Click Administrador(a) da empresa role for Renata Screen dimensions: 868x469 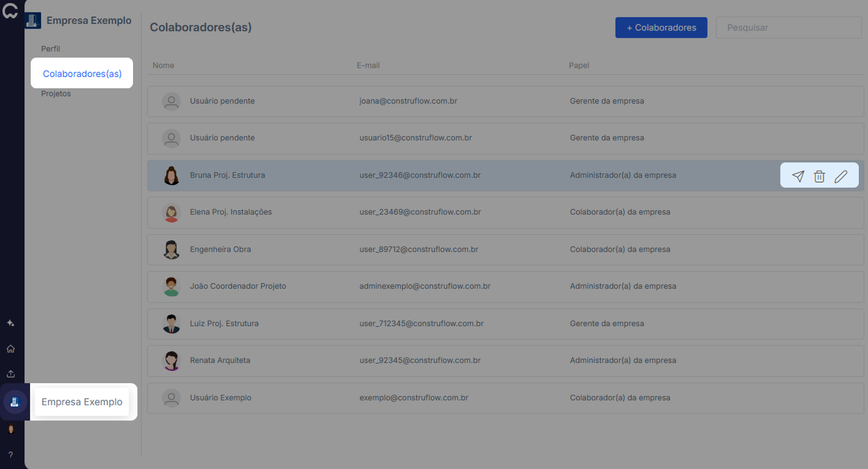pyautogui.click(x=623, y=360)
